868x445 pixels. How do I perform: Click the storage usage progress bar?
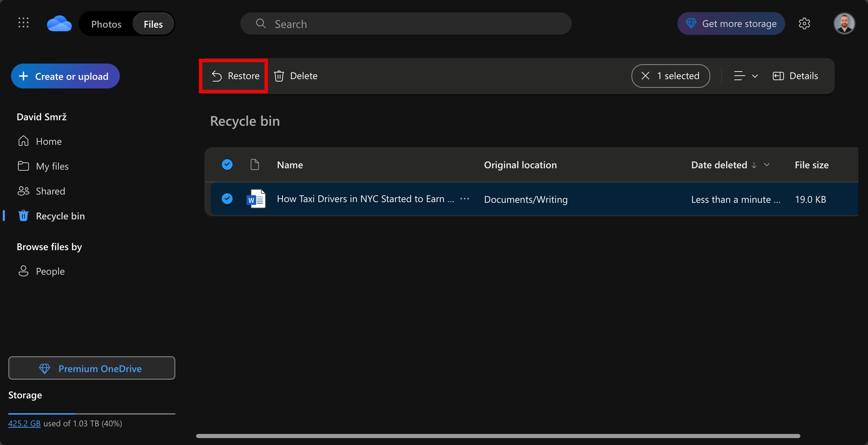[x=91, y=413]
